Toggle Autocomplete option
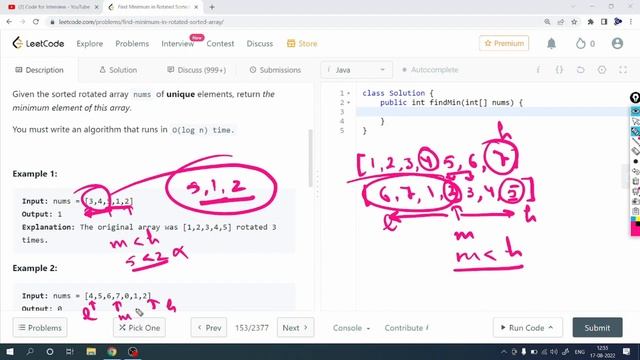640x360 pixels. click(x=431, y=70)
